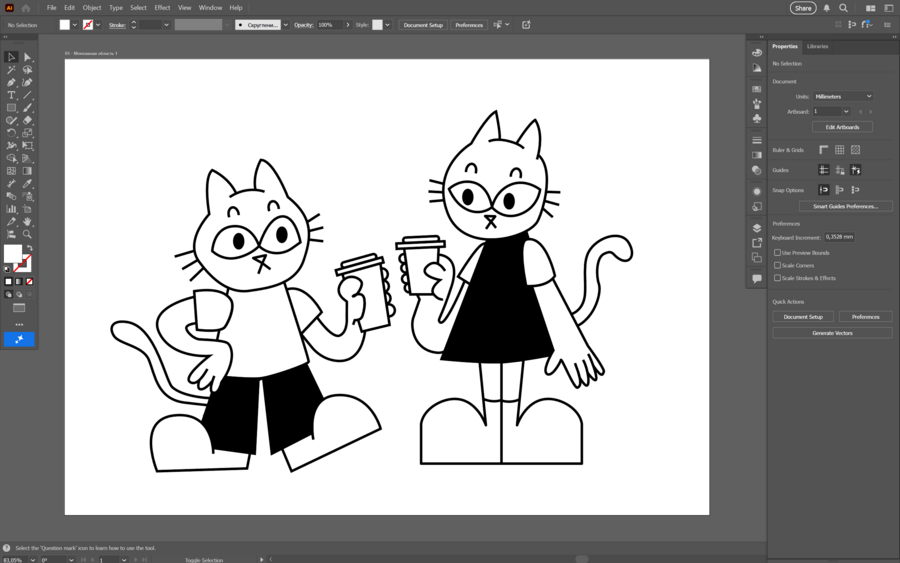Screen dimensions: 900x563
Task: Click the Fill color swatch in toolbar
Action: tap(13, 253)
